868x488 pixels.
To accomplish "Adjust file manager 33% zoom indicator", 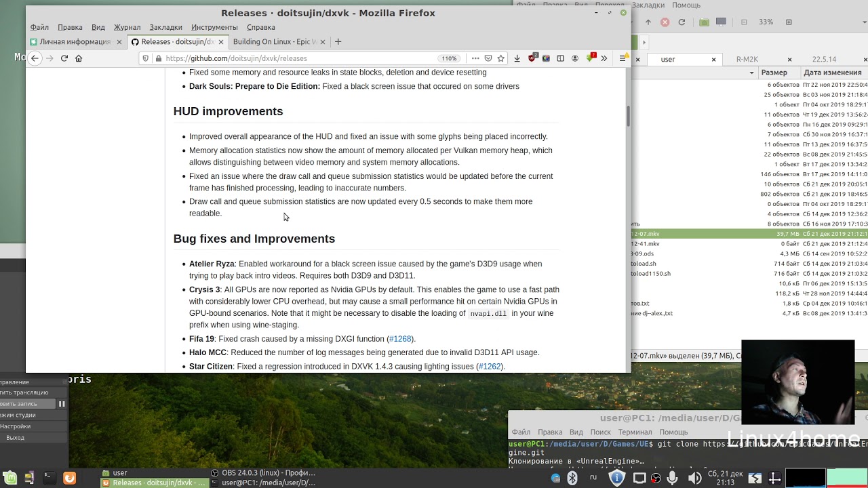I will click(766, 22).
